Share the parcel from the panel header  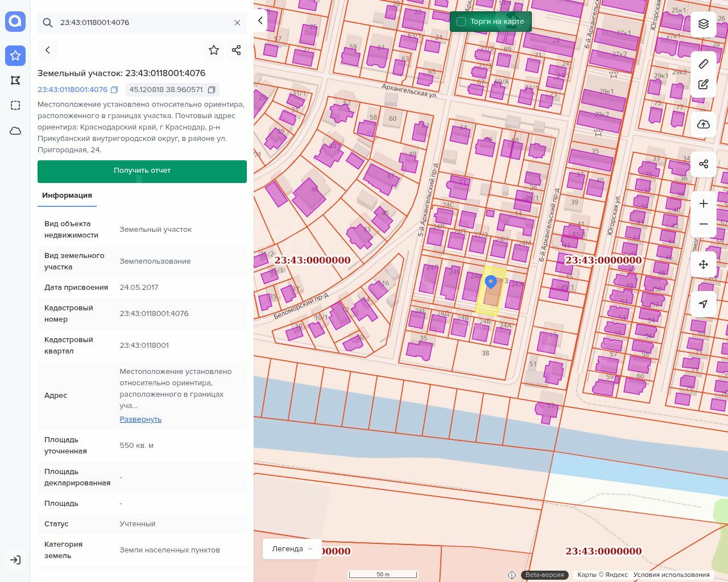(x=237, y=50)
